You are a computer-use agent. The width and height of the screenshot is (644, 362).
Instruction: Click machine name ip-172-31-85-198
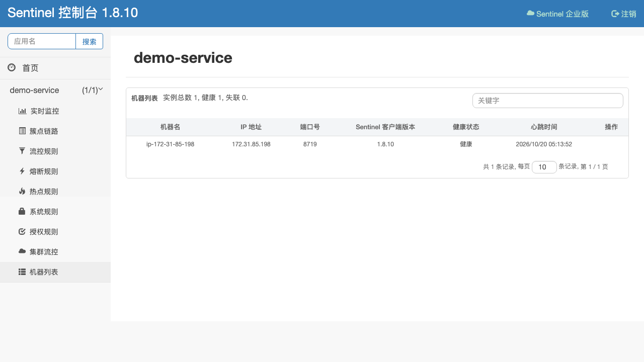[x=170, y=144]
